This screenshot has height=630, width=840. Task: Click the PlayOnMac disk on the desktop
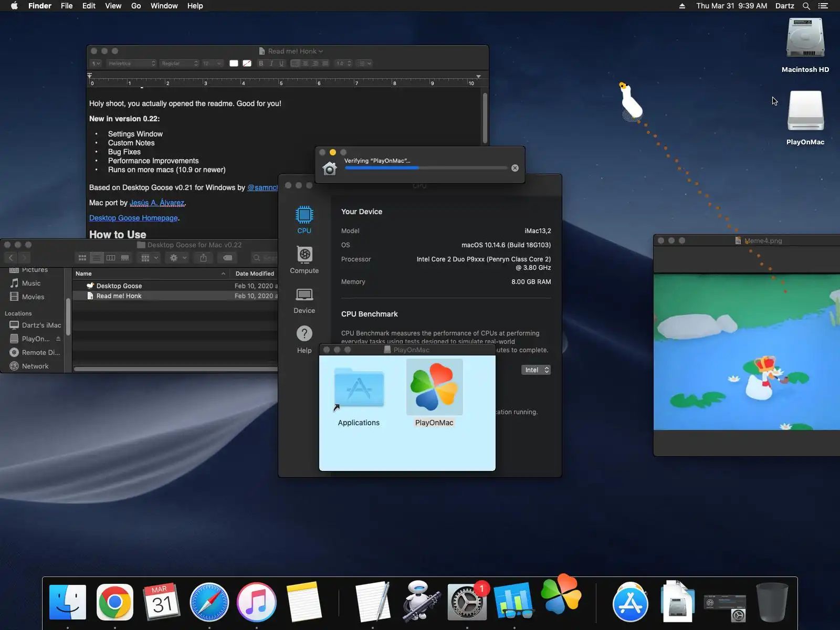tap(805, 118)
